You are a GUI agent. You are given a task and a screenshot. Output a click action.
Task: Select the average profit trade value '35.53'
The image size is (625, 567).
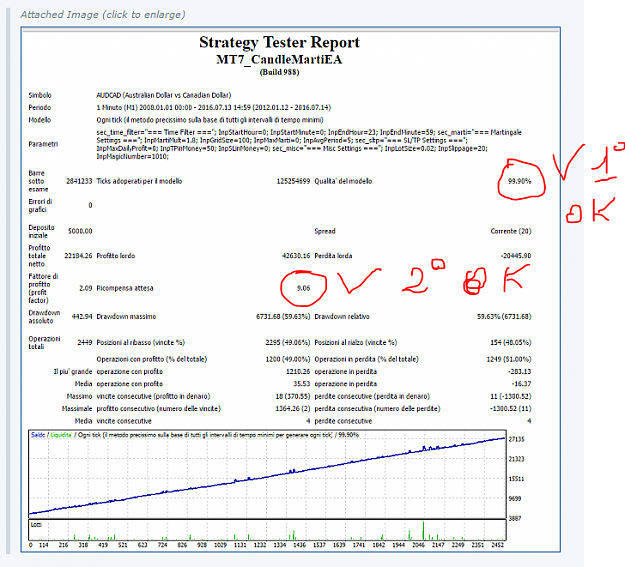coord(302,384)
